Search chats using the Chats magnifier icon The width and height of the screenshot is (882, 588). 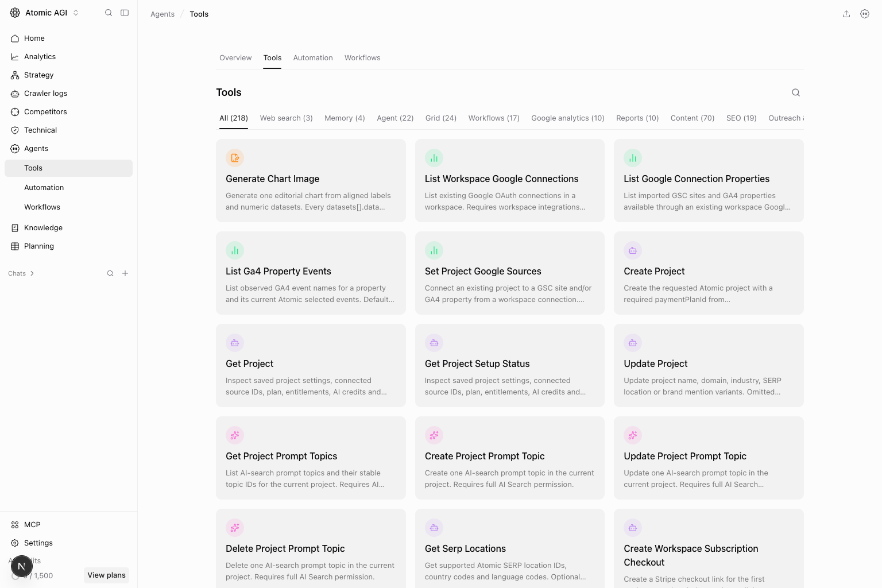(110, 273)
